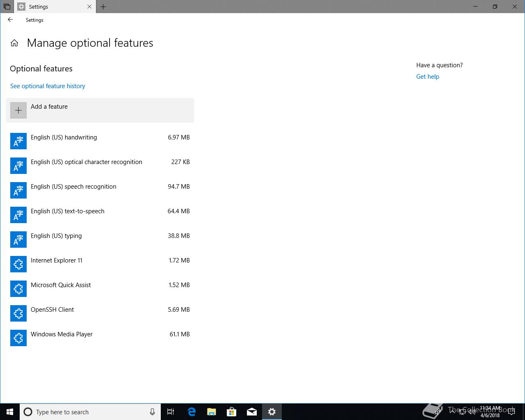This screenshot has height=420, width=525.
Task: Click the Internet Explorer 11 feature icon
Action: [18, 264]
